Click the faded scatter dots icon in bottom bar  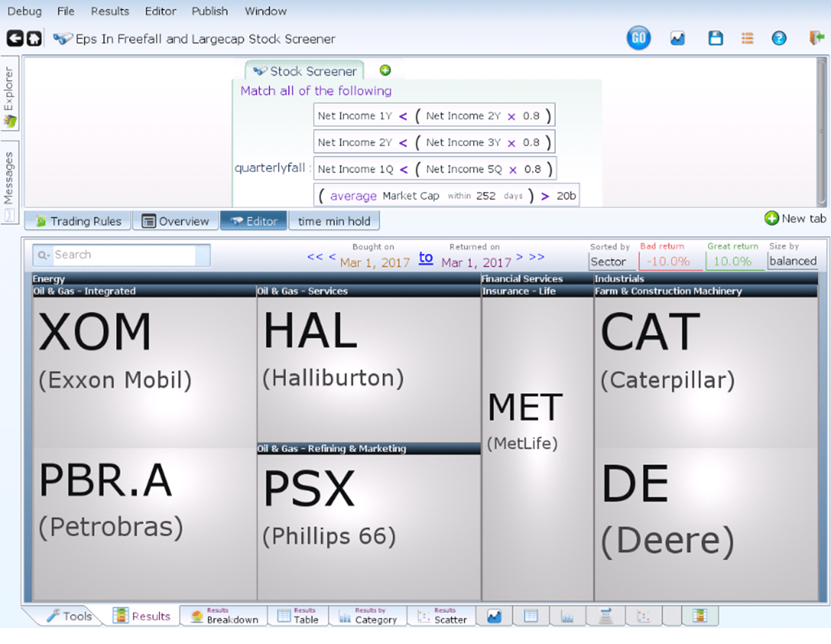pyautogui.click(x=643, y=616)
